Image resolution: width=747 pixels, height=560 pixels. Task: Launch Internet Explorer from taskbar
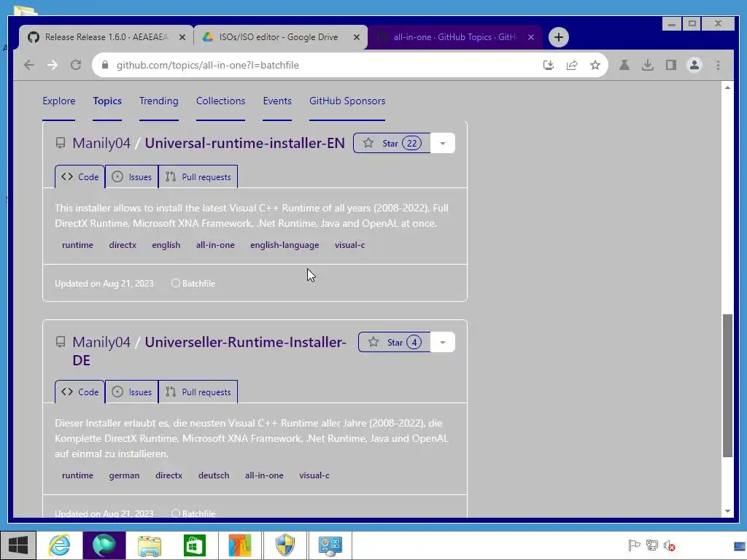[60, 545]
